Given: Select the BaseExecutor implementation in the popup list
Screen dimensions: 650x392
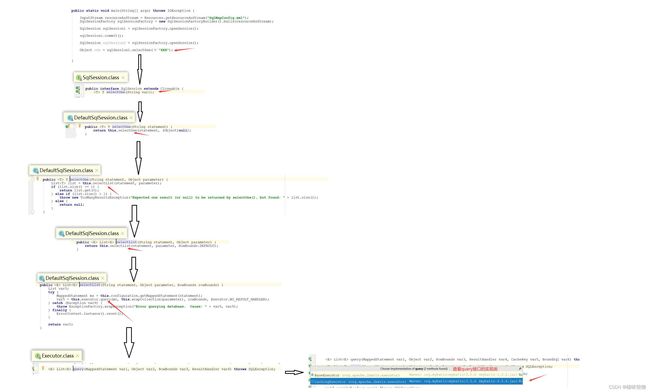Looking at the screenshot, I should [x=416, y=375].
